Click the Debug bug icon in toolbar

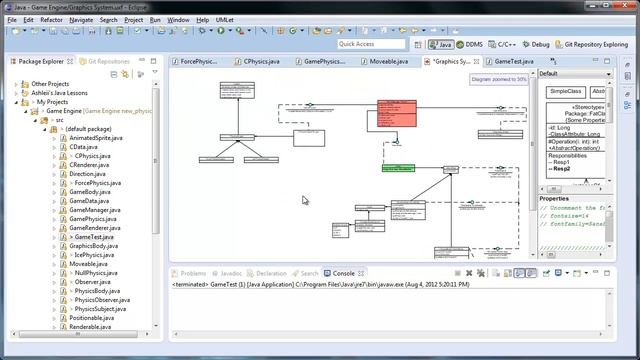[x=202, y=31]
